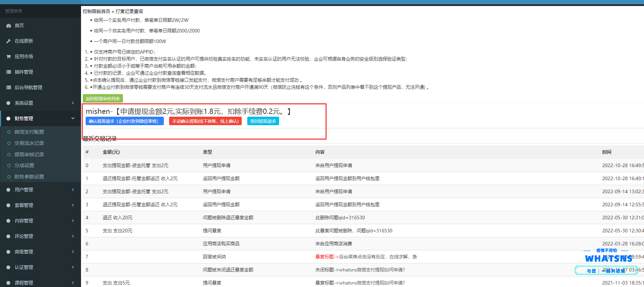Click the 驳回提现请求 button
Image resolution: width=644 pixels, height=287 pixels.
click(x=263, y=121)
